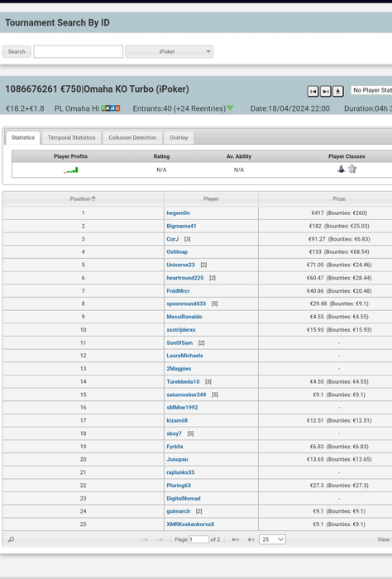Open player MessiRonaldo link
Image resolution: width=392 pixels, height=579 pixels.
coord(184,317)
